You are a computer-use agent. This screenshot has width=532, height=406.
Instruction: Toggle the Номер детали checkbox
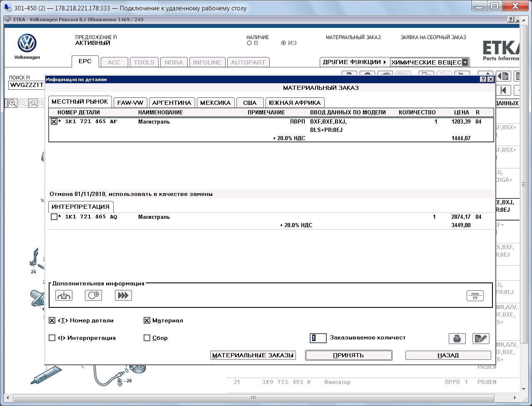click(x=52, y=320)
